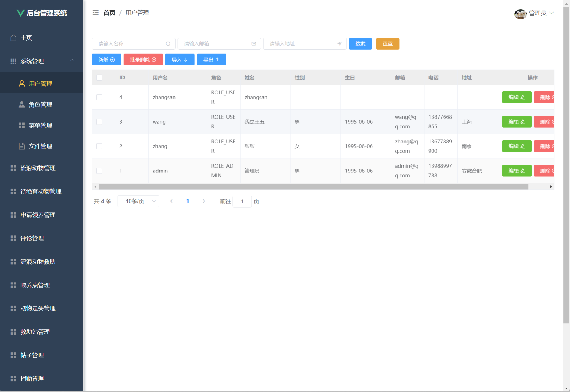Click the envelope icon in email field
This screenshot has height=392, width=570.
254,44
